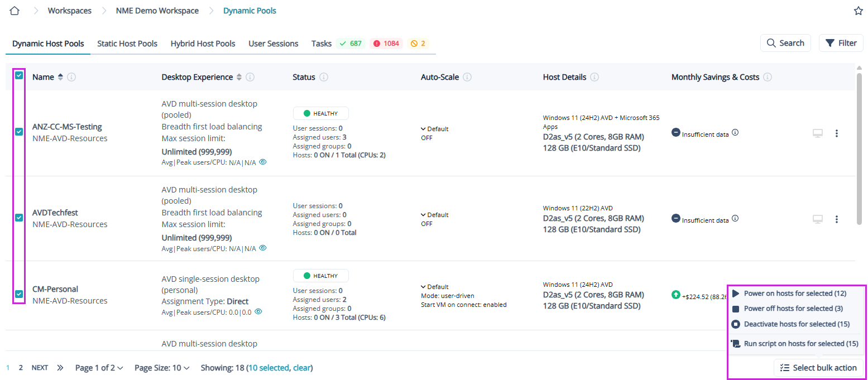This screenshot has height=380, width=868.
Task: Show peak users details eye icon for CM-Personal
Action: [x=258, y=312]
